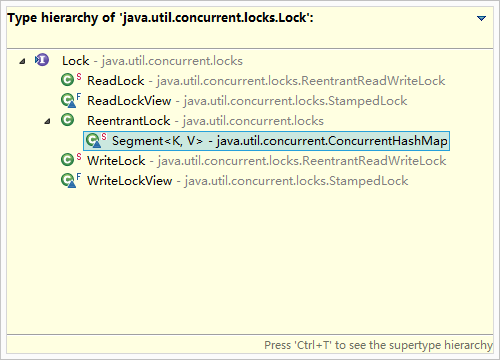Click the WriteLockView final class icon
The height and width of the screenshot is (360, 500).
pos(71,180)
